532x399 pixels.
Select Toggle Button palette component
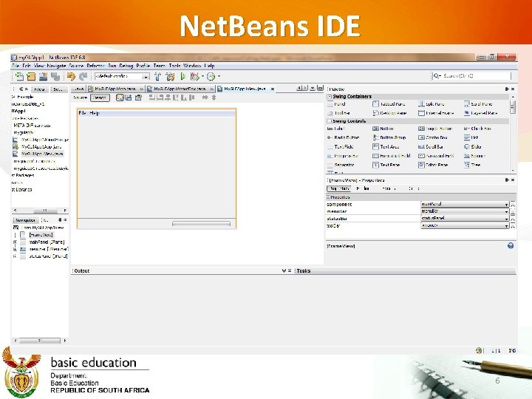coord(435,129)
